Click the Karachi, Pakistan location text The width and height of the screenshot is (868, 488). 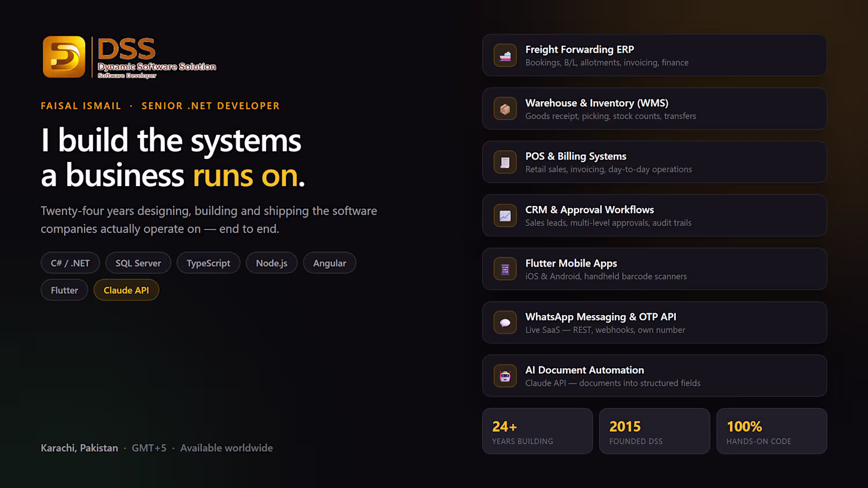pyautogui.click(x=79, y=448)
